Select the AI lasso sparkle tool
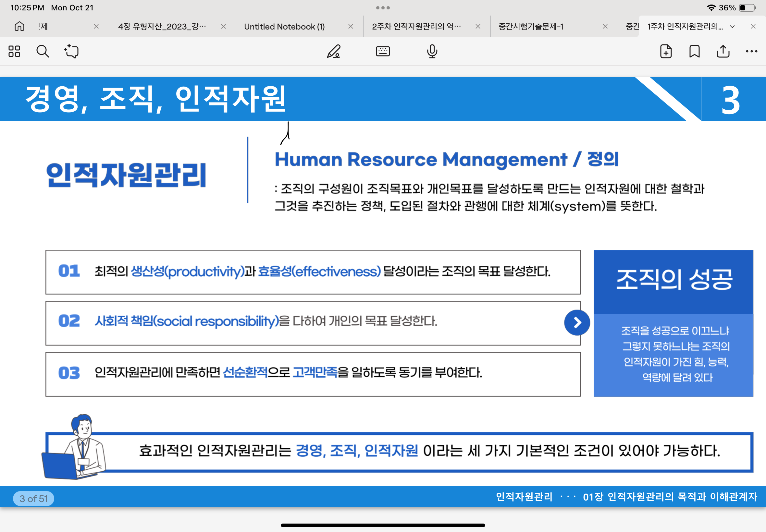Image resolution: width=766 pixels, height=532 pixels. coord(71,51)
